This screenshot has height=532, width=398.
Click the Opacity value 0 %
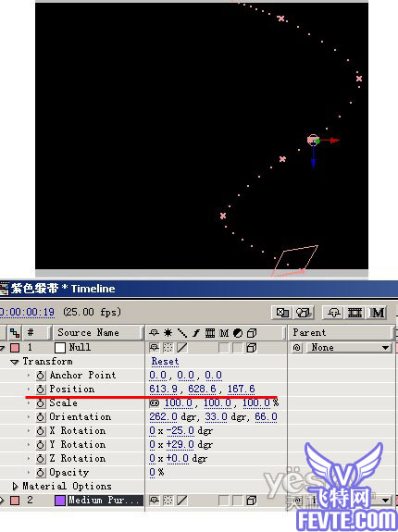coord(156,472)
